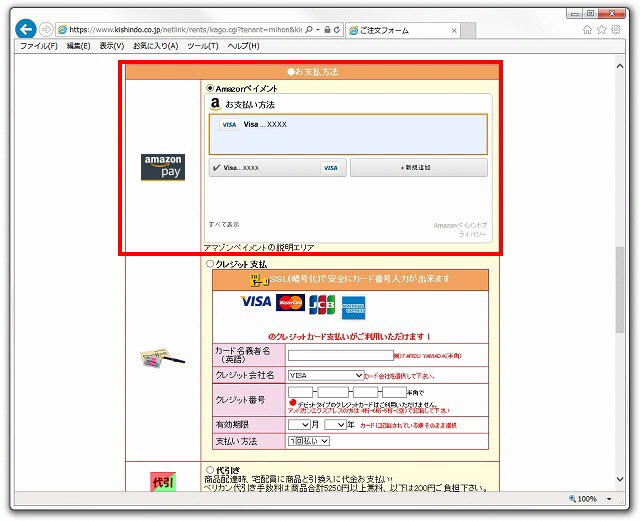Click the search magnifier in address bar

click(309, 30)
